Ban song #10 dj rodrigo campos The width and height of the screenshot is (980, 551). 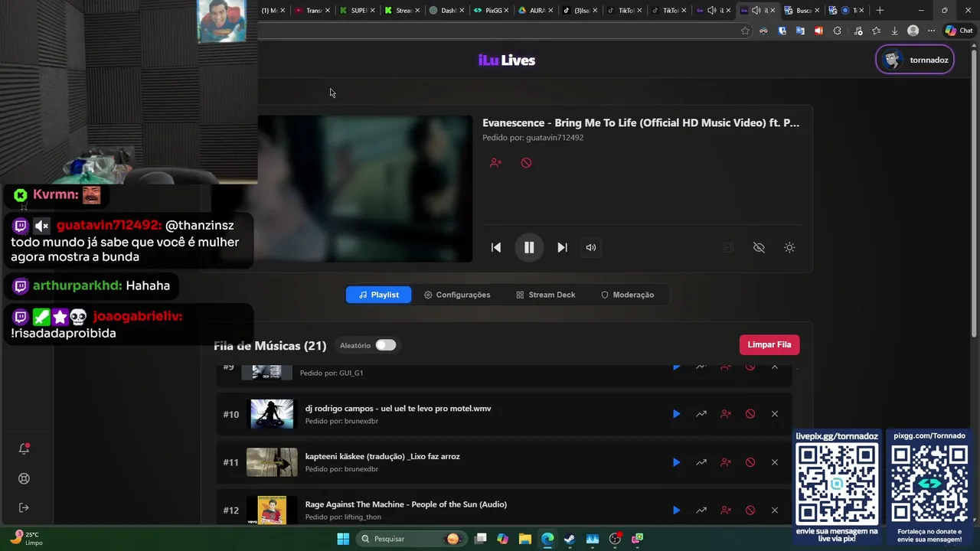click(750, 414)
